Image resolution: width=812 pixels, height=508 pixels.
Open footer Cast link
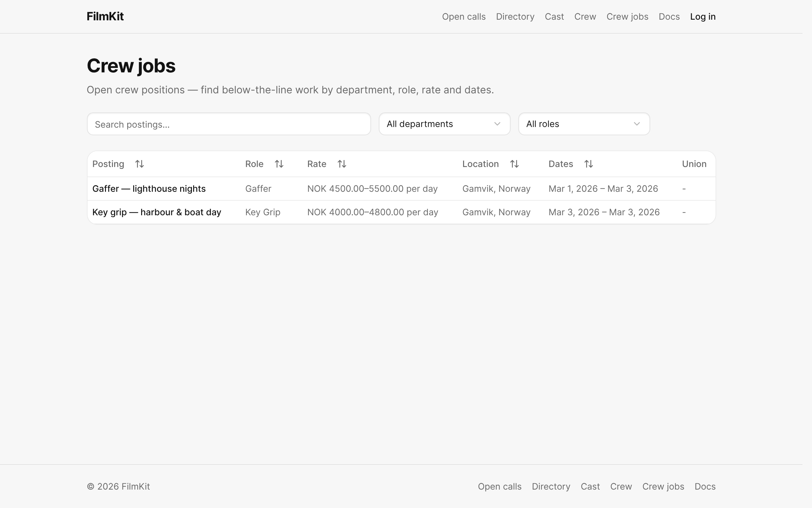pyautogui.click(x=590, y=486)
